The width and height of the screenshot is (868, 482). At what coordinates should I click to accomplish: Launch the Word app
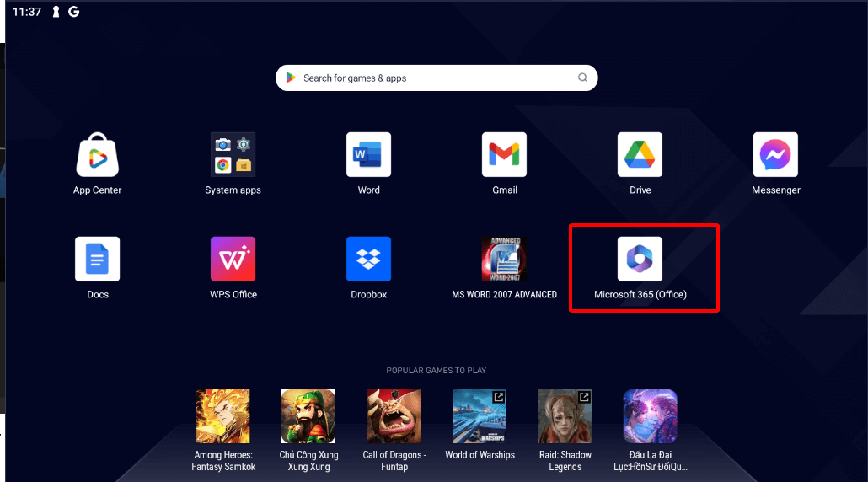[368, 155]
